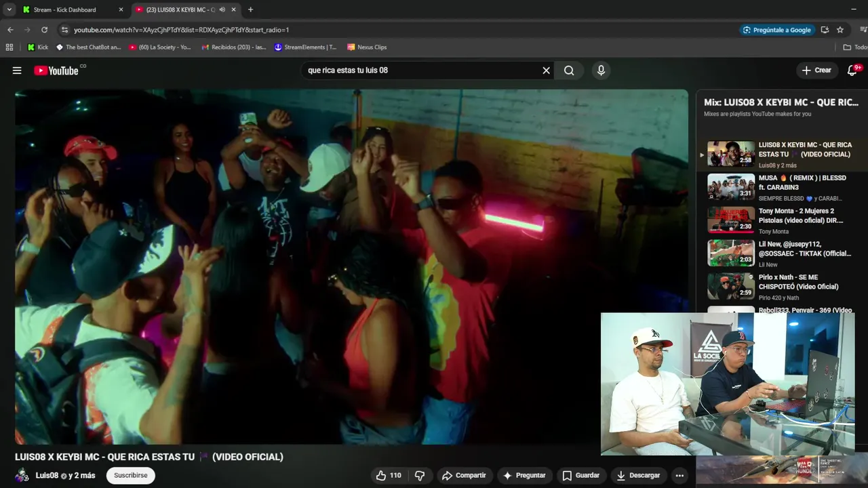
Task: Play MUSA REMIX BLESSD thumbnail
Action: click(731, 187)
